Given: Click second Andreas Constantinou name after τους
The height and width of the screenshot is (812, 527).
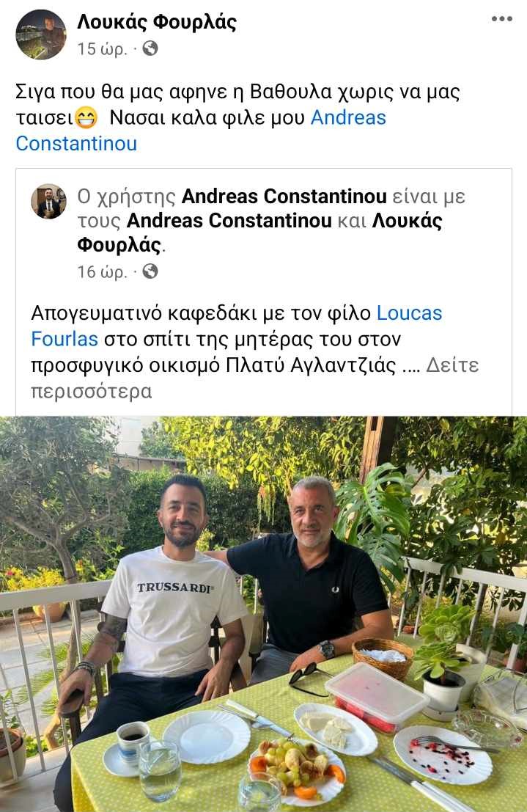Looking at the screenshot, I should pos(229,221).
